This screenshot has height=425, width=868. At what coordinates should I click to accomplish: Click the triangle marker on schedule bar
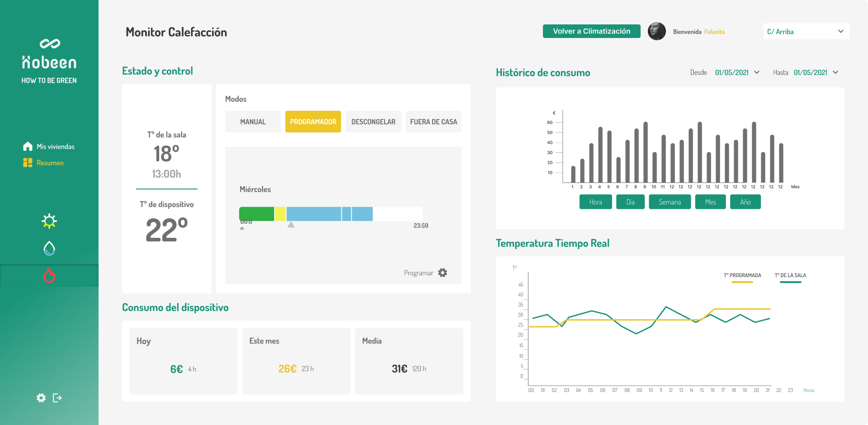click(291, 225)
